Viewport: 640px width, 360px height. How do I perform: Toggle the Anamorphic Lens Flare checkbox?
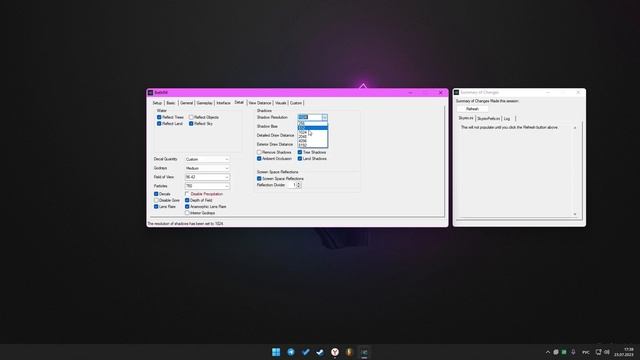tap(187, 207)
